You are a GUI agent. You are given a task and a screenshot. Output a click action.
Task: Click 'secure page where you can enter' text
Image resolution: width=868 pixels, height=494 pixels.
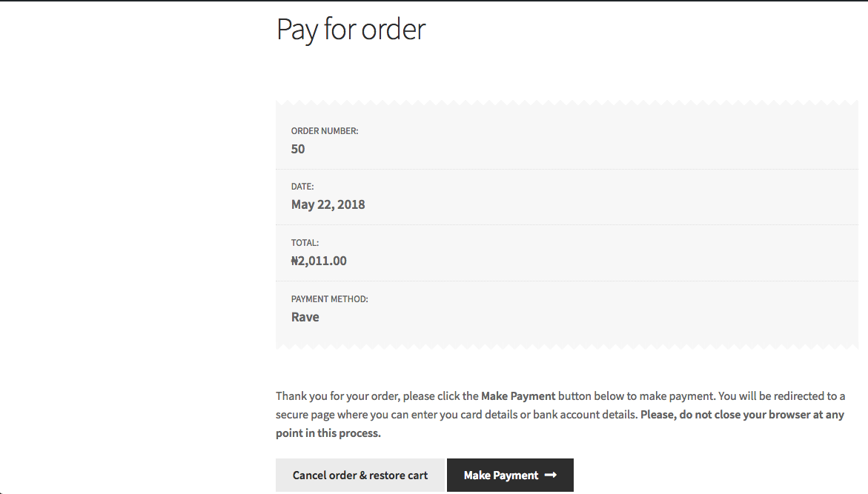(357, 414)
